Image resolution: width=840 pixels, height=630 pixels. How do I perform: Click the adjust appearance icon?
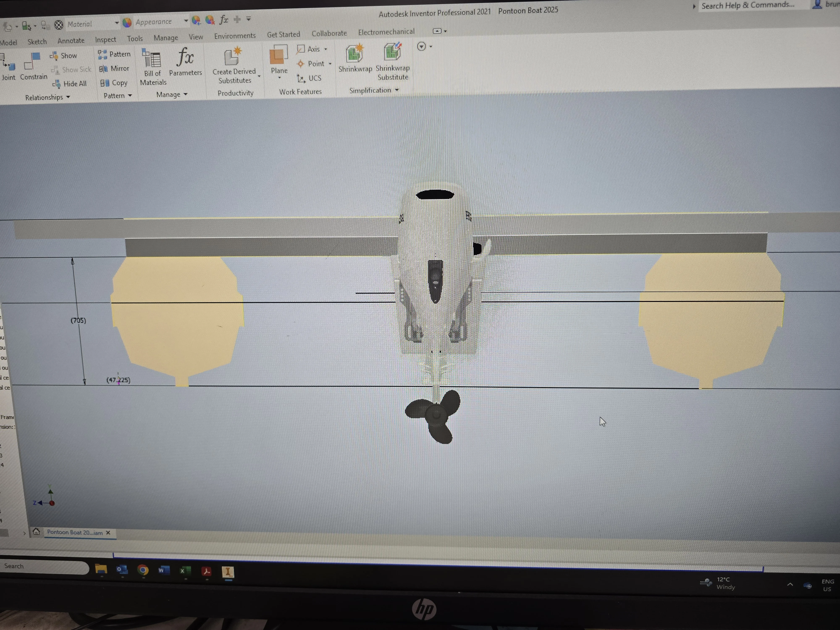coord(196,20)
